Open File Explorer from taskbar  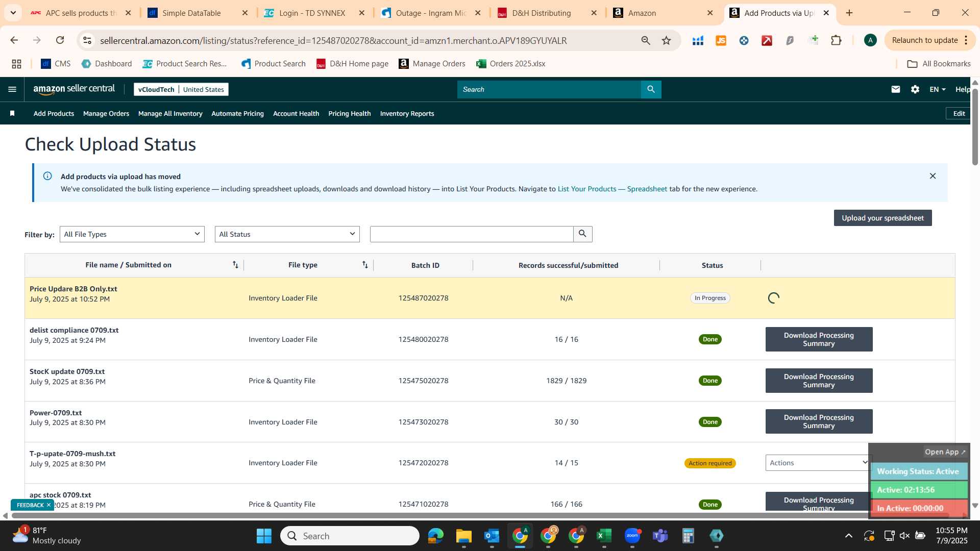coord(463,536)
